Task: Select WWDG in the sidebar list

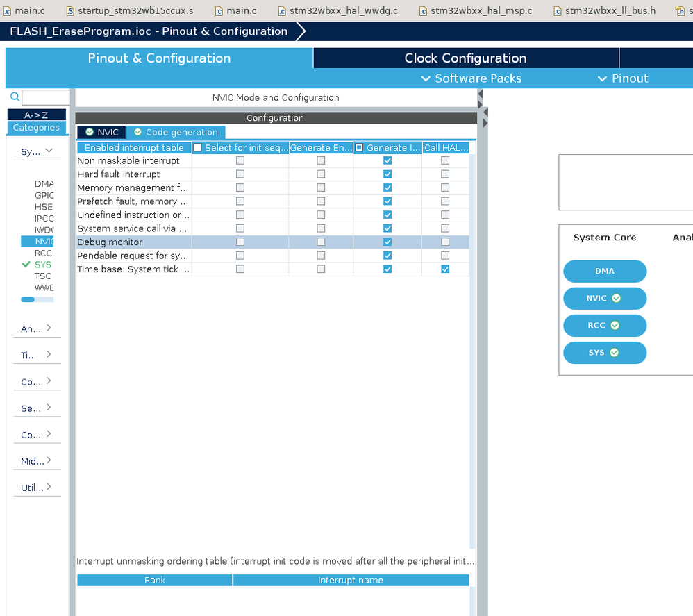Action: [x=44, y=288]
